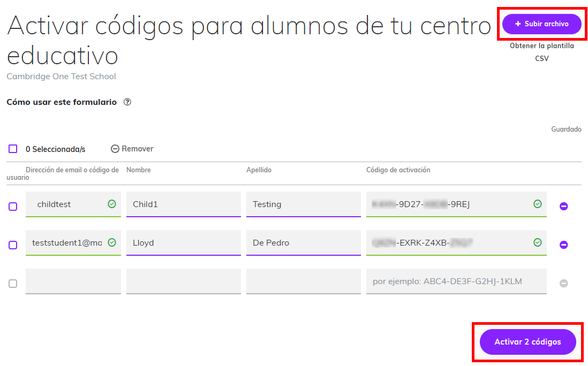Click green check on the 9D27 activation code
The height and width of the screenshot is (366, 588).
[x=537, y=204]
